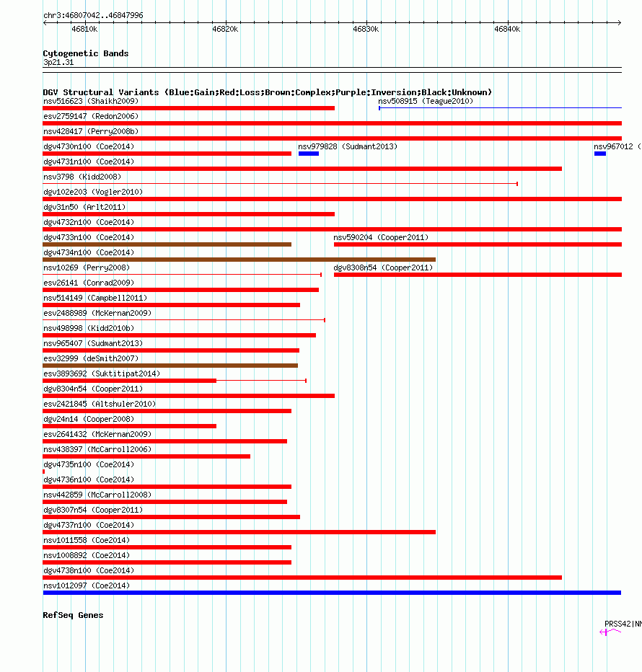Select the dgv4734n100 (Coe2014) label
Image resolution: width=642 pixels, height=672 pixels.
[x=89, y=252]
